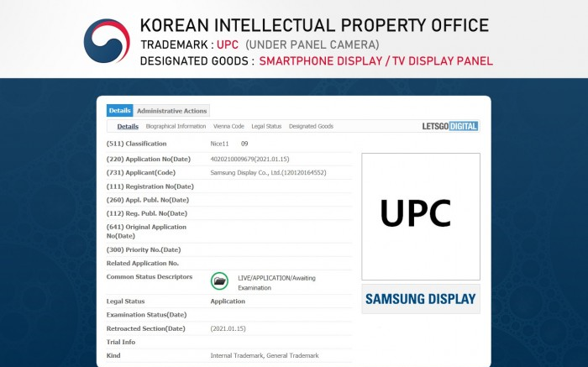Click Internal Trademark, General Trademark text
The width and height of the screenshot is (588, 367).
pyautogui.click(x=265, y=355)
